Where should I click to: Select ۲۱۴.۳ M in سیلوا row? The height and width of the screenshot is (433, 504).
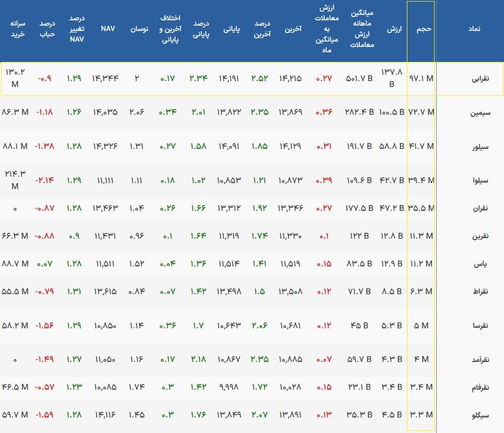(x=15, y=180)
